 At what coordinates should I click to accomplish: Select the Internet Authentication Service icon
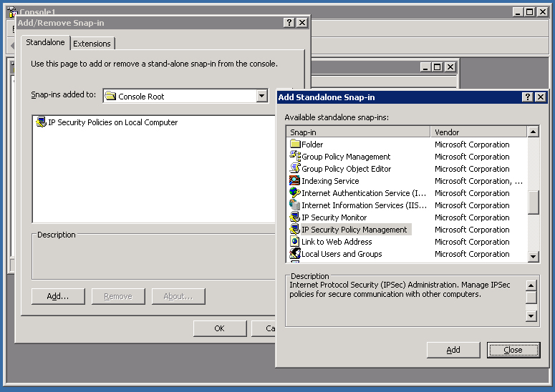coord(294,193)
